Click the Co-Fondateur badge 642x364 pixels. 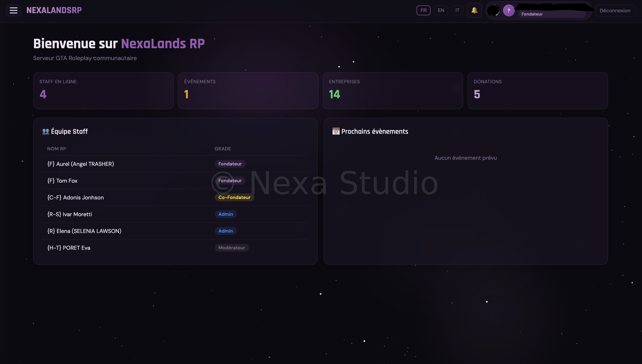click(234, 197)
